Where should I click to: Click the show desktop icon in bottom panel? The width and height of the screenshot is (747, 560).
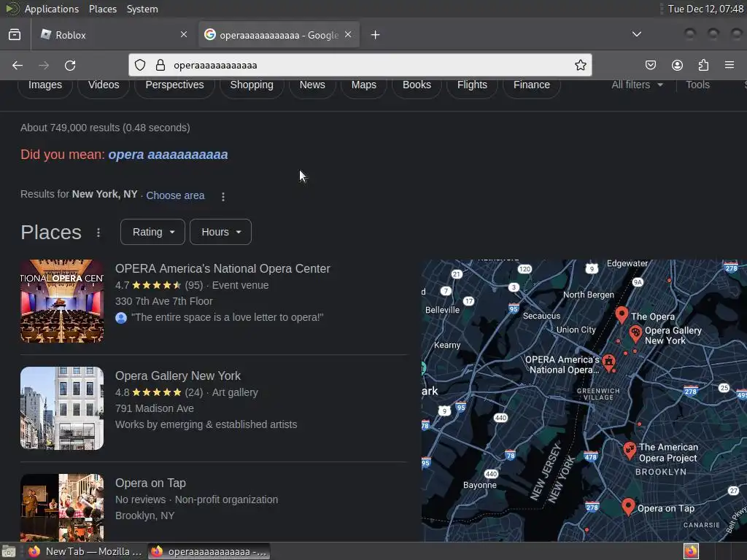pyautogui.click(x=9, y=551)
